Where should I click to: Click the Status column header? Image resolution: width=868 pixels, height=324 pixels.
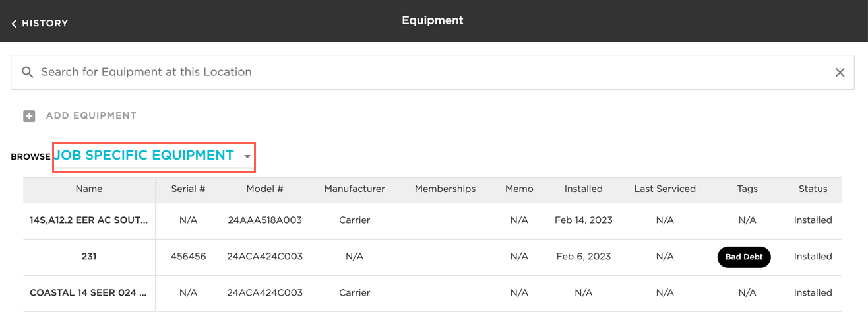[x=813, y=189]
